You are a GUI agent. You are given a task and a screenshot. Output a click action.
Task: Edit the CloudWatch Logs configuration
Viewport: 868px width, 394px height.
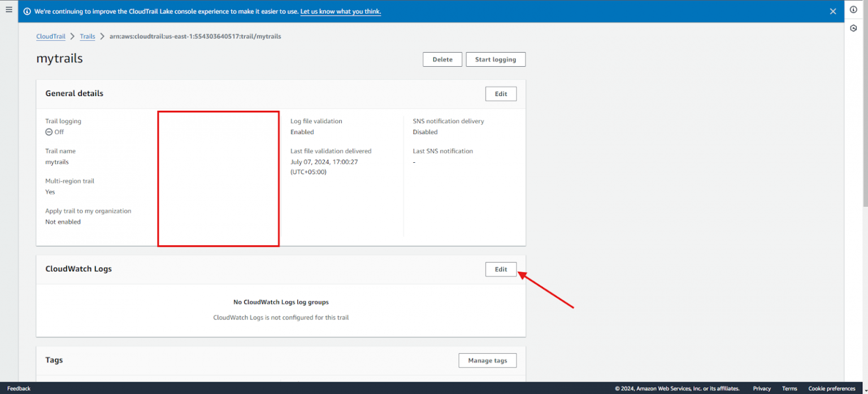point(501,269)
